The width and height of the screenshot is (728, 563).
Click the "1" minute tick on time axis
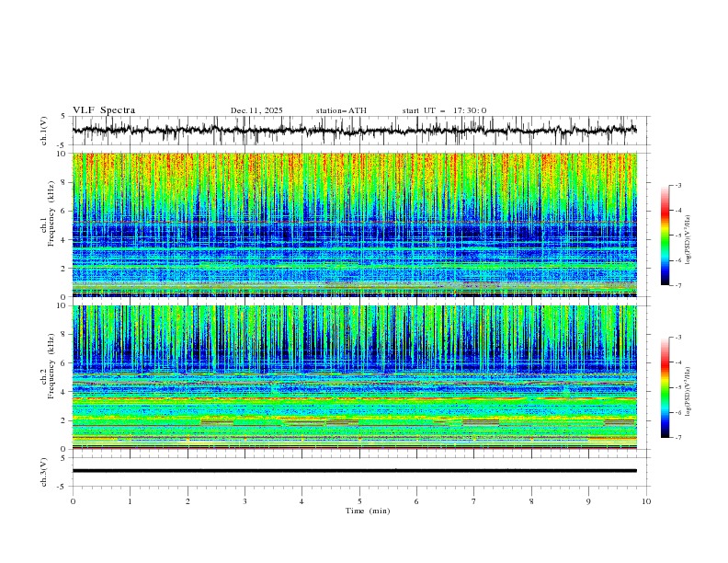pyautogui.click(x=130, y=501)
